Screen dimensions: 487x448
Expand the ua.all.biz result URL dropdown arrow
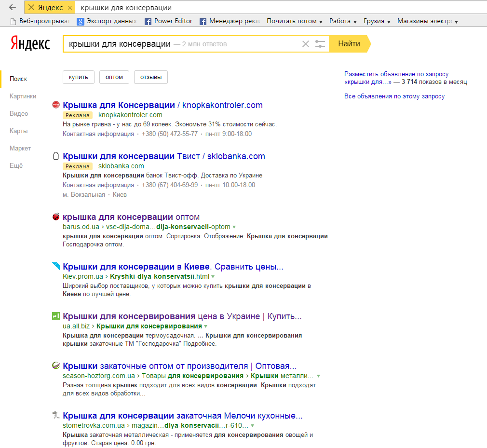[205, 326]
